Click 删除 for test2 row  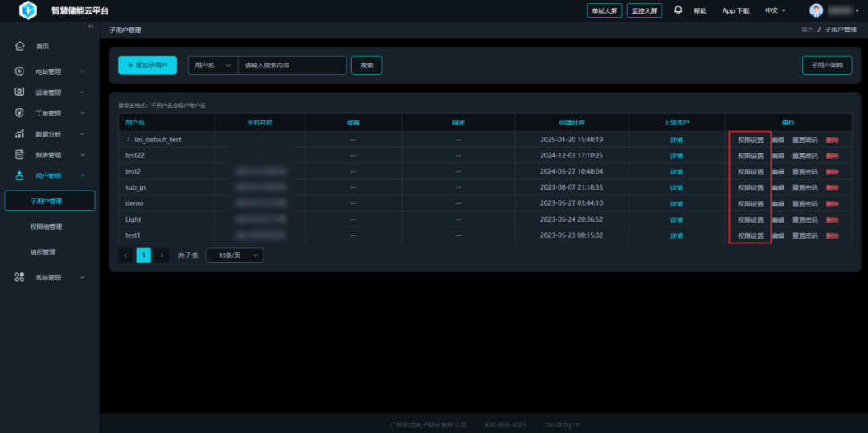[832, 171]
